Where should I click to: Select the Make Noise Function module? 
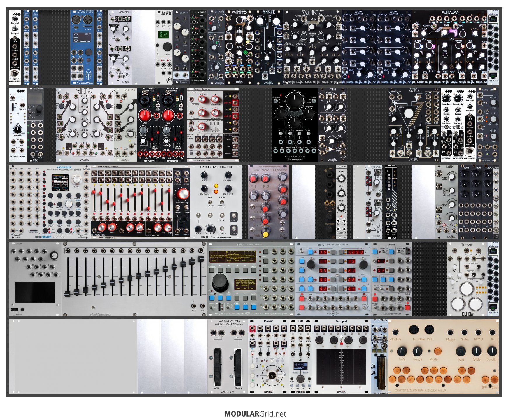click(126, 125)
